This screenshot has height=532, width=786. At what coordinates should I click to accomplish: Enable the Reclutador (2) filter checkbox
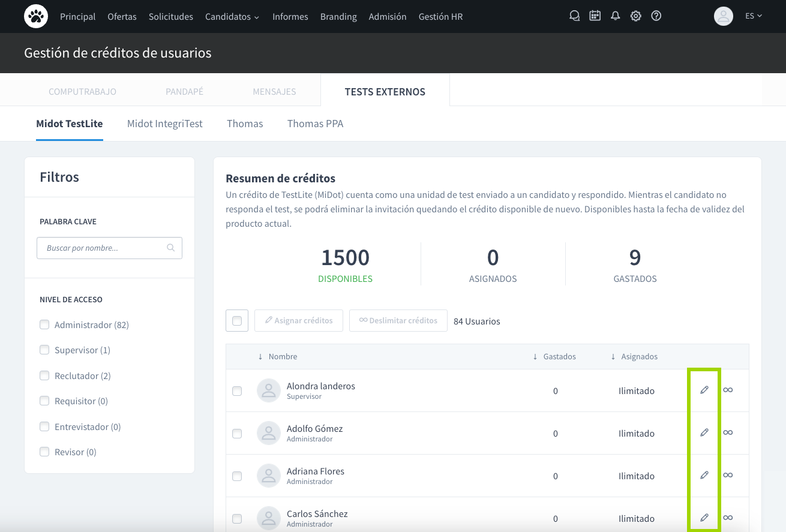(44, 376)
